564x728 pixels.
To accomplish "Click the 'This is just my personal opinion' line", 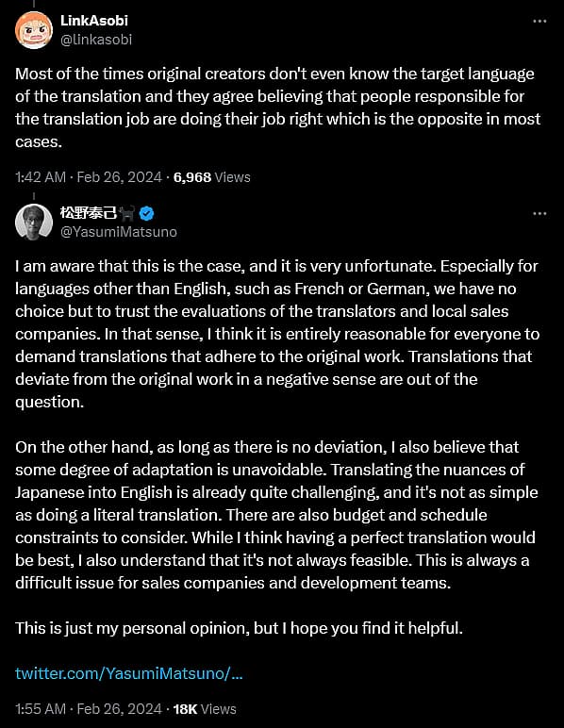I will tap(239, 628).
